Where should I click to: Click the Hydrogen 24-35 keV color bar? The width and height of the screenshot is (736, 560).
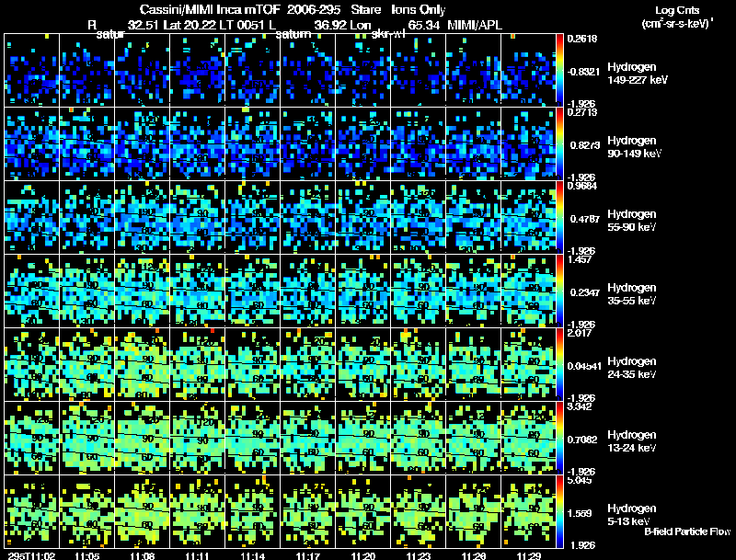(x=559, y=365)
